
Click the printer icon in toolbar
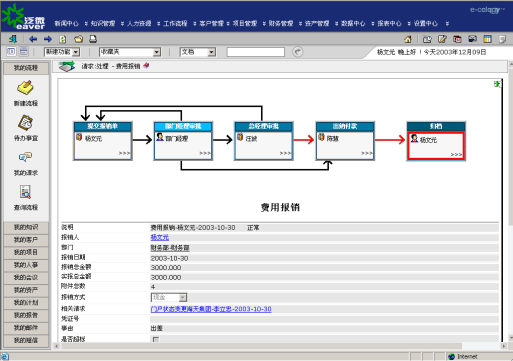coord(93,39)
